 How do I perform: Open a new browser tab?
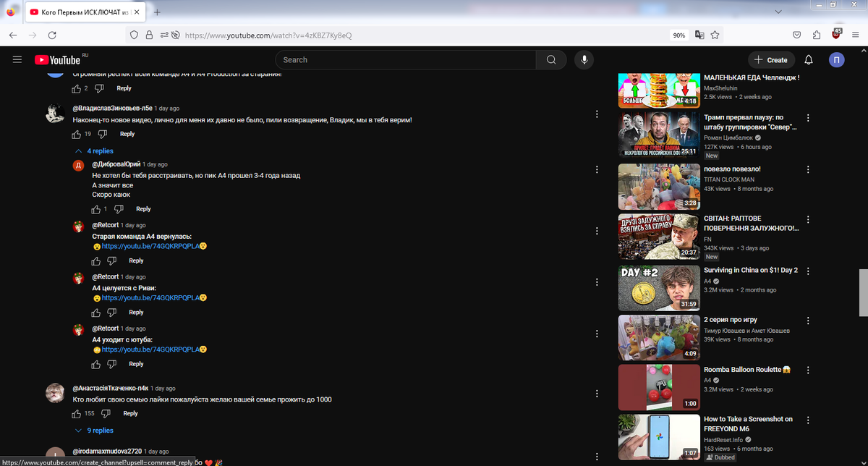pos(157,12)
